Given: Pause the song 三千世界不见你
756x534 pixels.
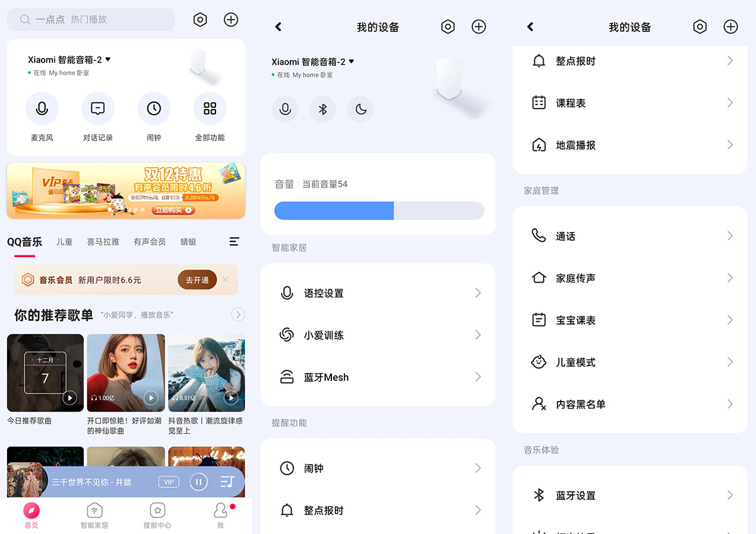Looking at the screenshot, I should [x=198, y=482].
